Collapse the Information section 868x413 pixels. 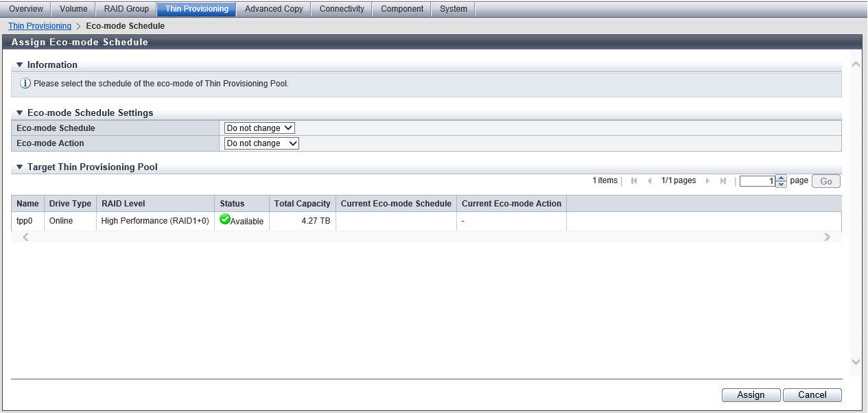click(x=20, y=65)
